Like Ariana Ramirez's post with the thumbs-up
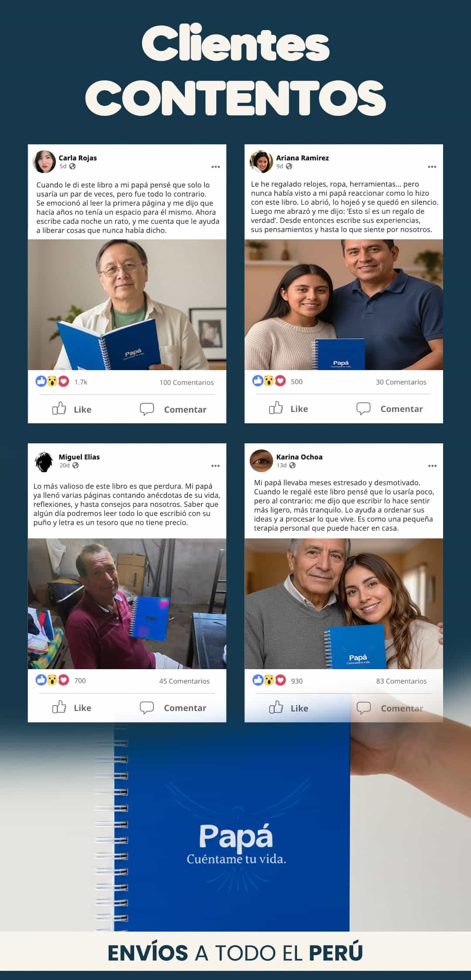This screenshot has width=471, height=980. (288, 408)
